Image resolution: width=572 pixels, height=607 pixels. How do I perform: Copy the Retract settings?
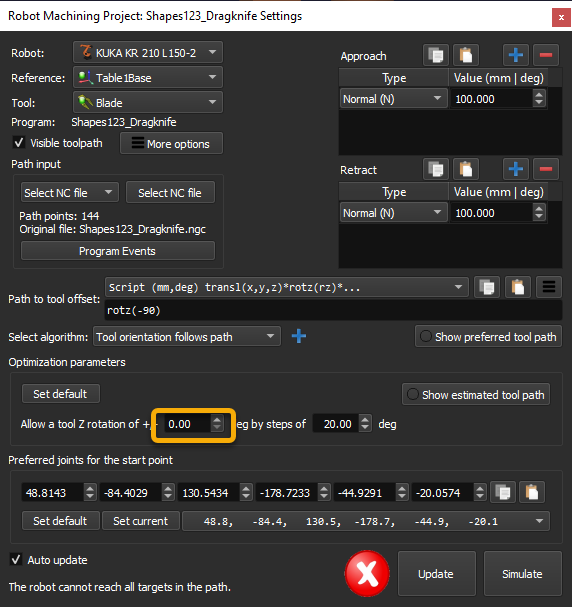436,169
